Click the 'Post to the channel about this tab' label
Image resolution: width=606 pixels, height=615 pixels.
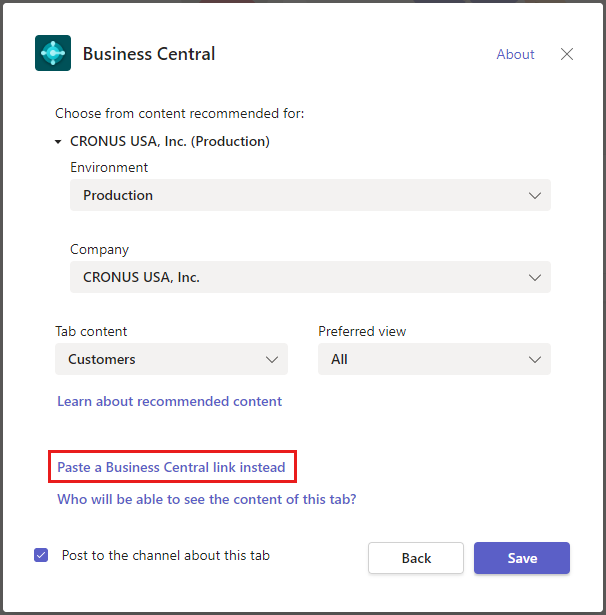pos(166,555)
